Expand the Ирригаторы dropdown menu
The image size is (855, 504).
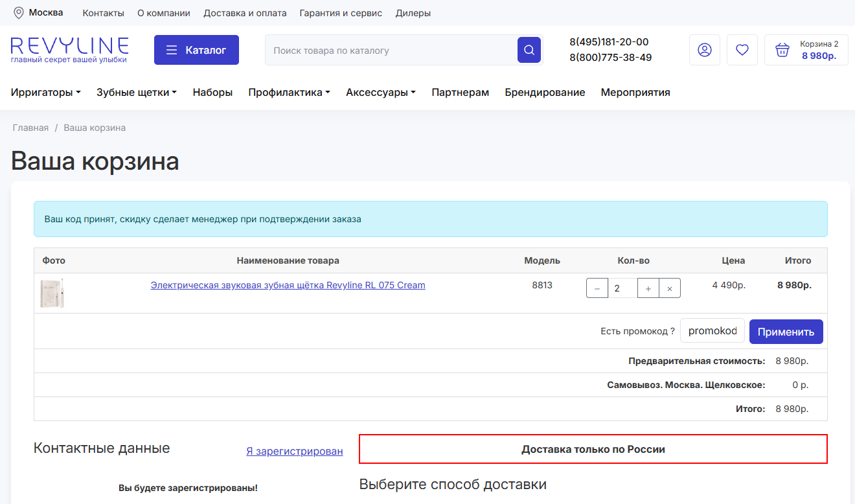(x=45, y=93)
